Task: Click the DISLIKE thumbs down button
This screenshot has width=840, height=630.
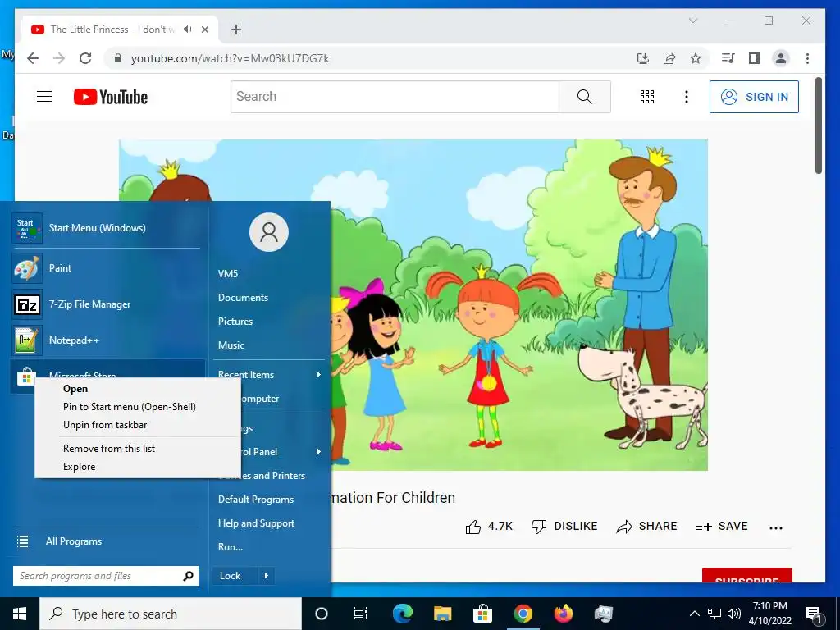Action: click(564, 527)
